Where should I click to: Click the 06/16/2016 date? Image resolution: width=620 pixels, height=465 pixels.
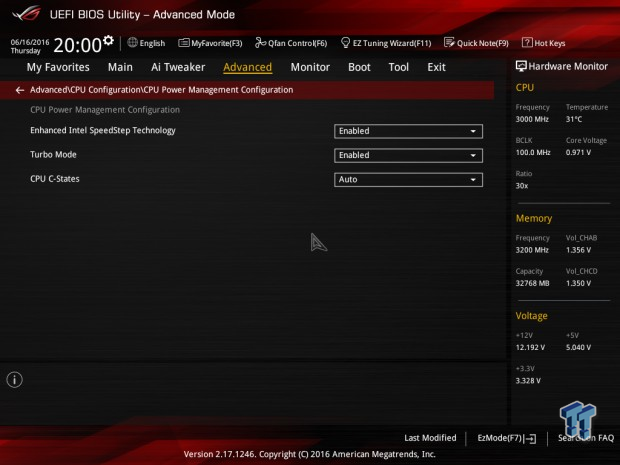30,42
